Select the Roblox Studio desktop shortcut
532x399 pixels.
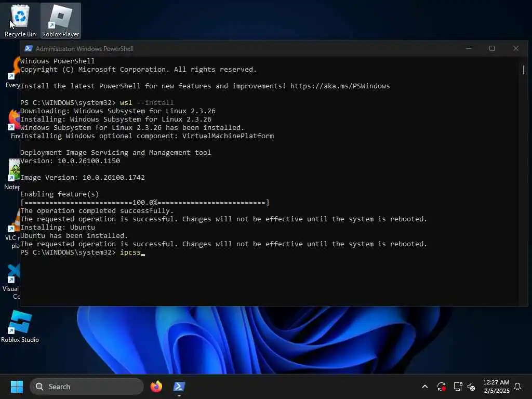point(20,326)
